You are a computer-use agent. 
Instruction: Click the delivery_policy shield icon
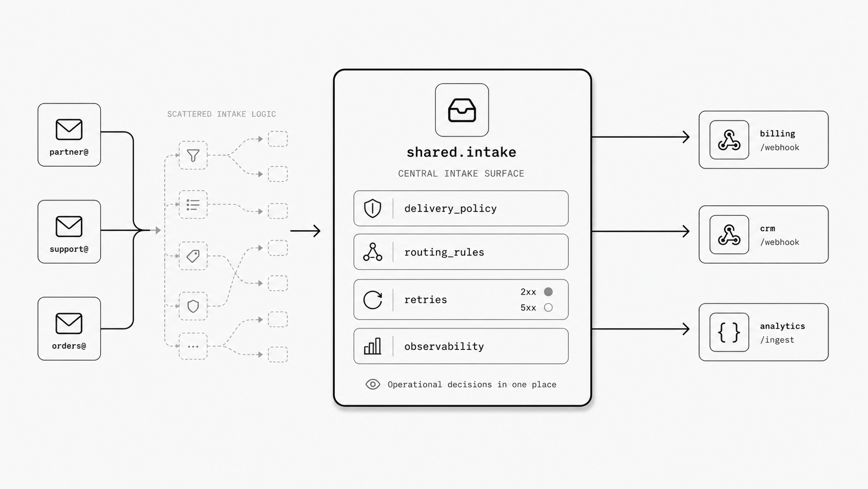tap(373, 208)
